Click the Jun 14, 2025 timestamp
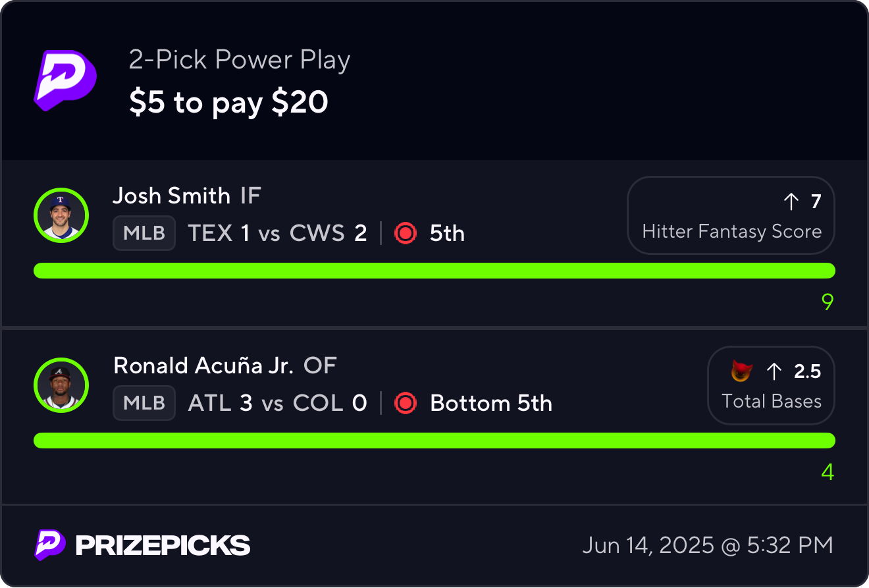Viewport: 869px width, 588px height. [708, 545]
